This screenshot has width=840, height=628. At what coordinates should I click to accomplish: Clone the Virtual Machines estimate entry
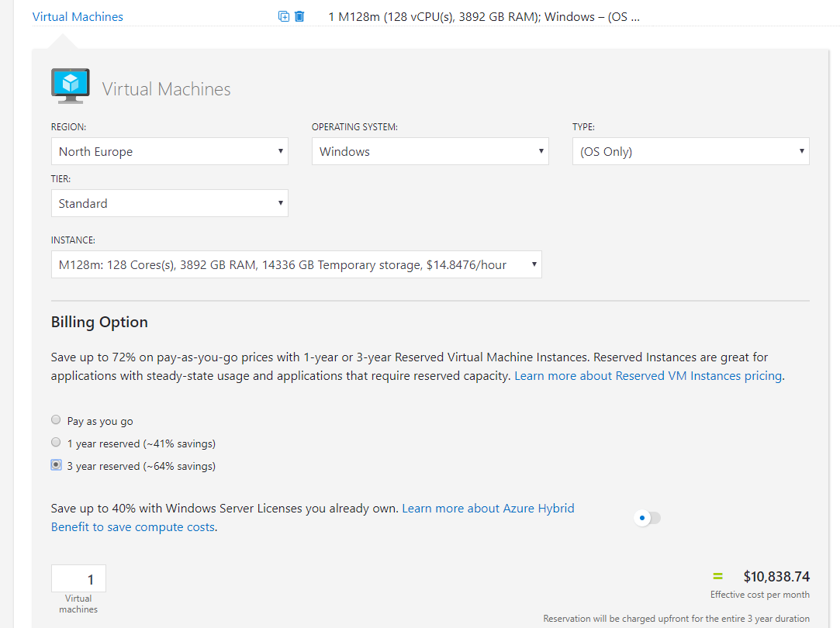click(284, 16)
